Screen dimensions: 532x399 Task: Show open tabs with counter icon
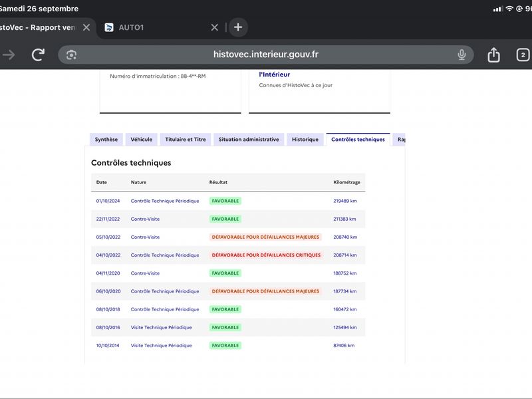(523, 55)
